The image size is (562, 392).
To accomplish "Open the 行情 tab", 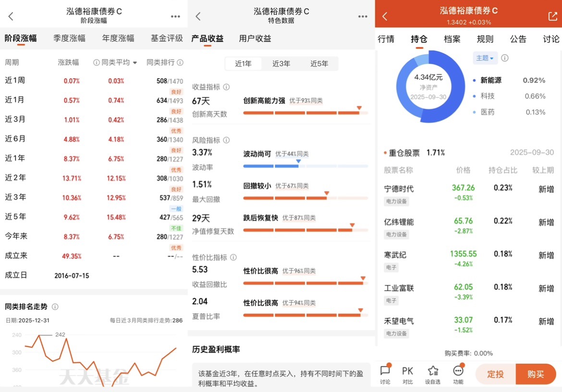I will (x=386, y=39).
